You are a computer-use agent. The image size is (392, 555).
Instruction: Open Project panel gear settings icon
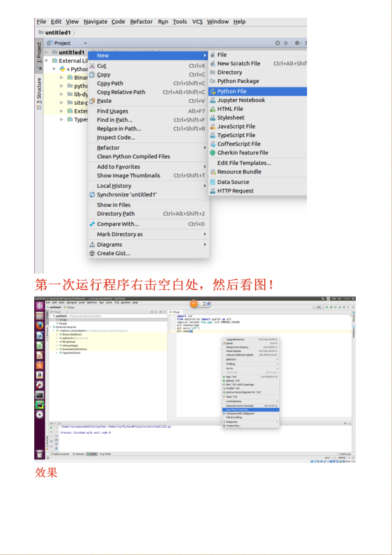click(x=297, y=44)
